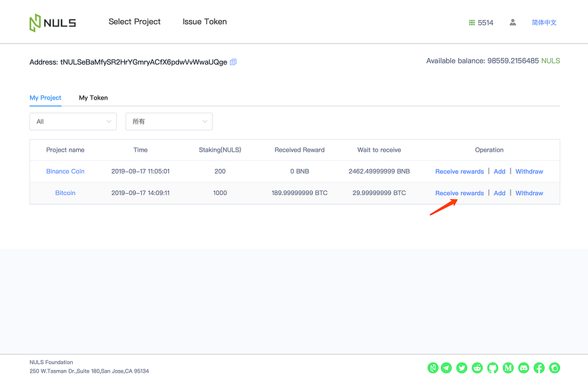Go to Issue Token menu
The height and width of the screenshot is (380, 588).
point(204,22)
